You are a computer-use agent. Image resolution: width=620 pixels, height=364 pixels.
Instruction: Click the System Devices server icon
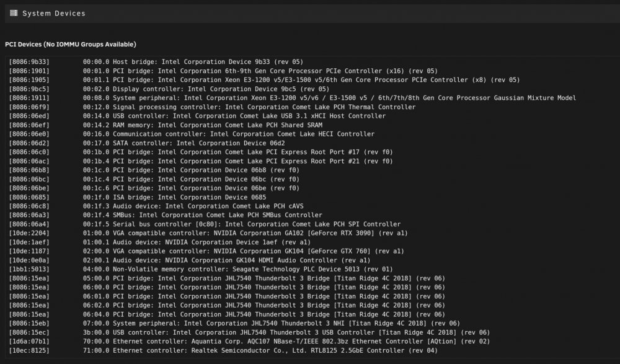point(14,13)
